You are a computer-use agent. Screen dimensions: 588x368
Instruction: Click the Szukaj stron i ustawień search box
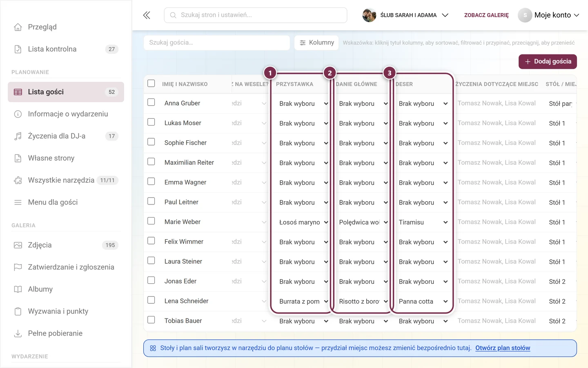(x=256, y=15)
